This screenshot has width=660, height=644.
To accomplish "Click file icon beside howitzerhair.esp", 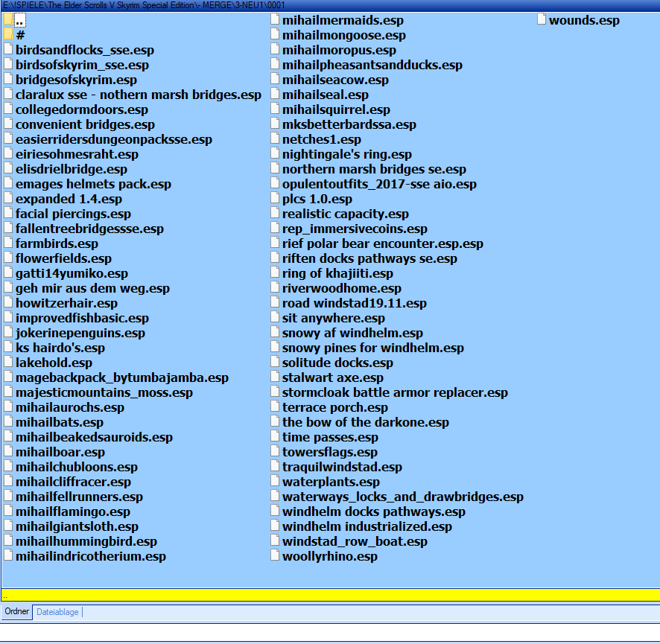I will (x=8, y=302).
